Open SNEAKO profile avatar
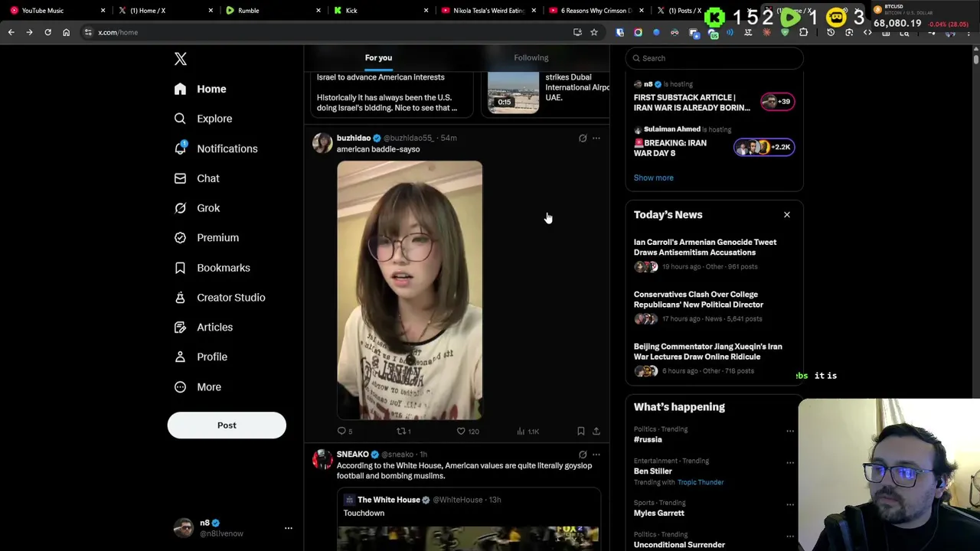Viewport: 980px width, 551px height. 322,459
